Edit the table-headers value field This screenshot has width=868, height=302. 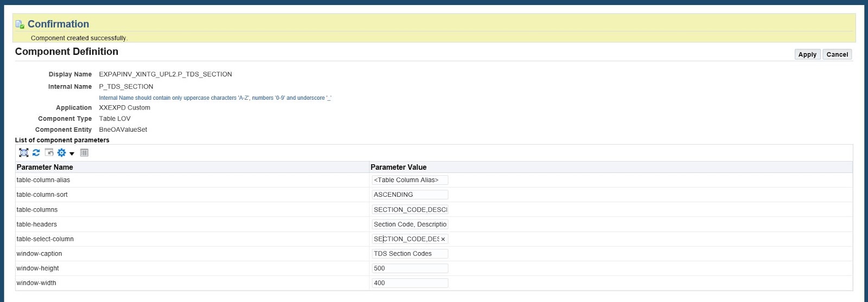click(x=410, y=224)
